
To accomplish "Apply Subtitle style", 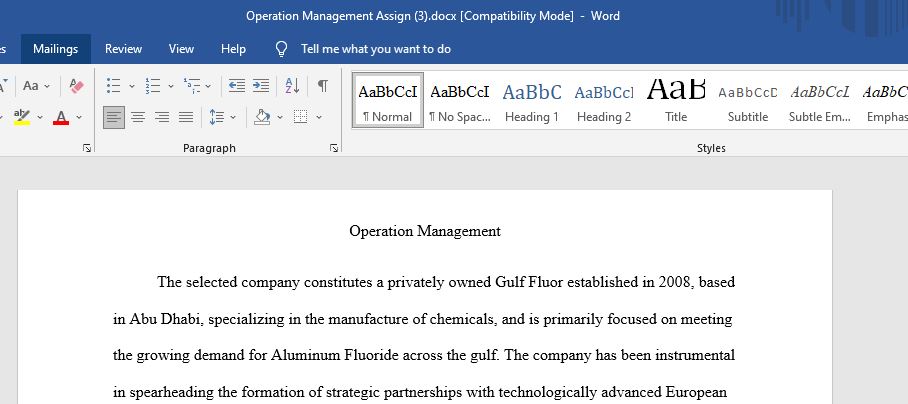I will pos(748,100).
